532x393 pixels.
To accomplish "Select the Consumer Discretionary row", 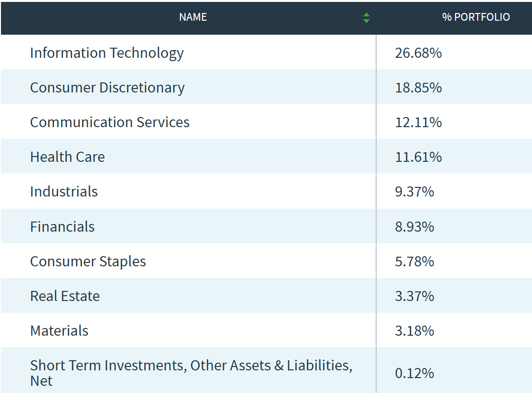I will pyautogui.click(x=107, y=88).
